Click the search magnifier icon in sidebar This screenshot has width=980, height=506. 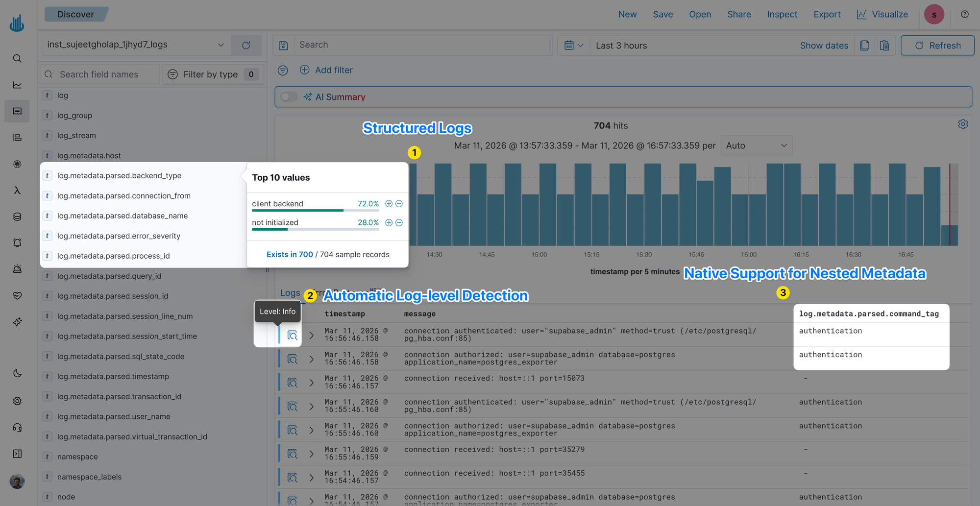click(x=17, y=59)
